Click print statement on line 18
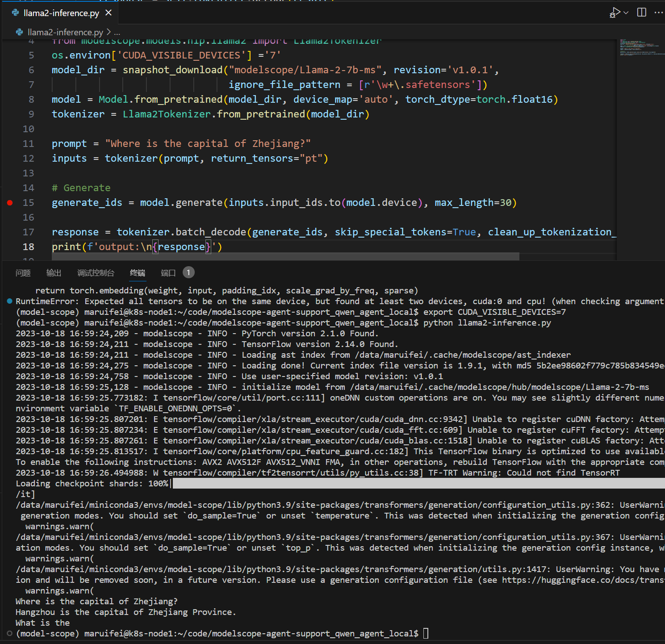 [137, 247]
